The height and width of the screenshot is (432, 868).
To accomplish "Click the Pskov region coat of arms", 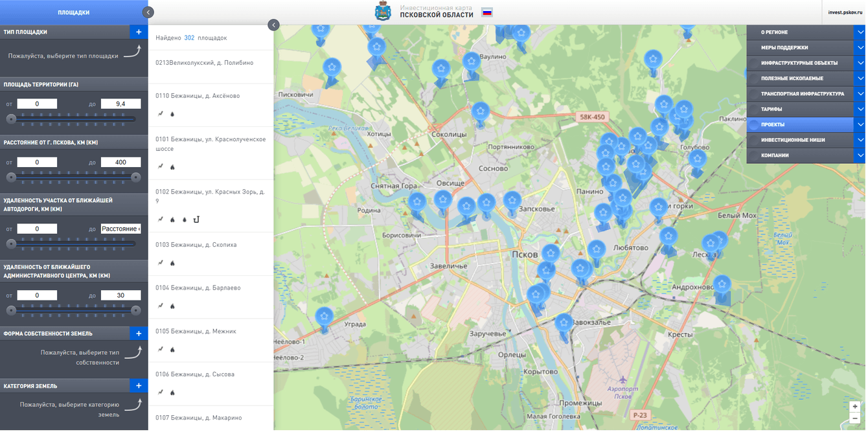I will pyautogui.click(x=383, y=12).
